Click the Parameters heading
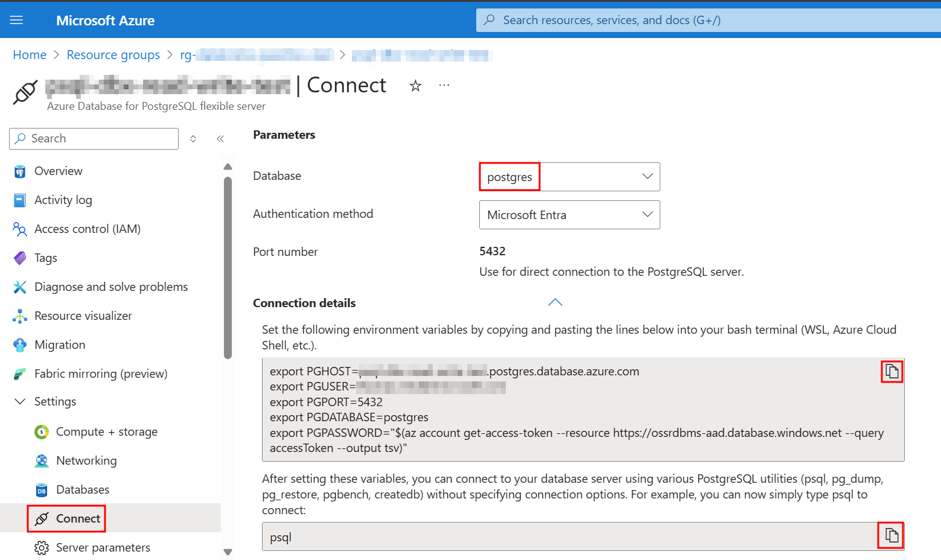Screen dimensions: 941x560 tap(284, 135)
